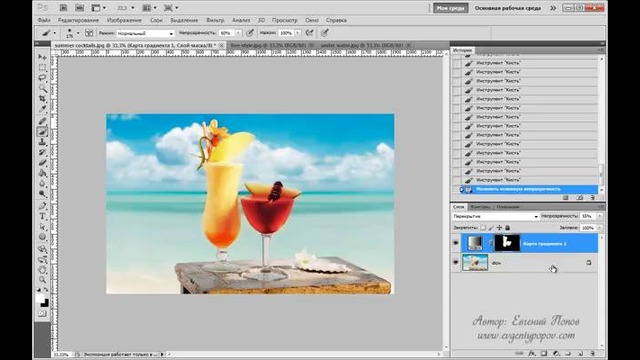Viewport: 640px width, 360px height.
Task: Toggle lock transparent pixels
Action: (483, 228)
